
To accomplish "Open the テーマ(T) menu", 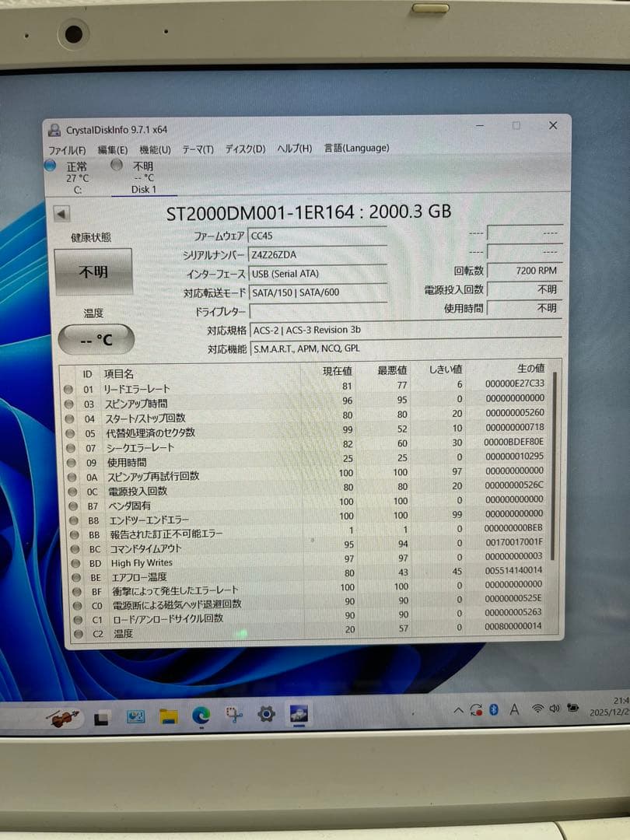I will [198, 149].
